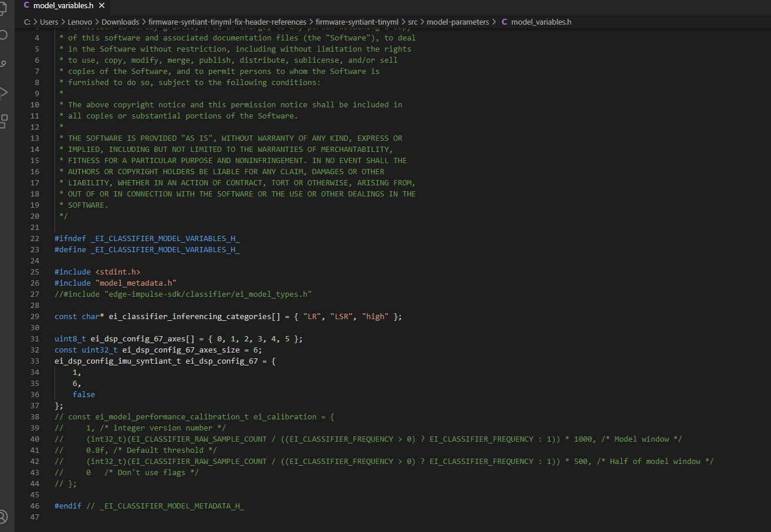Image resolution: width=771 pixels, height=532 pixels.
Task: Click the #ifndef directive on line 22
Action: tap(70, 238)
